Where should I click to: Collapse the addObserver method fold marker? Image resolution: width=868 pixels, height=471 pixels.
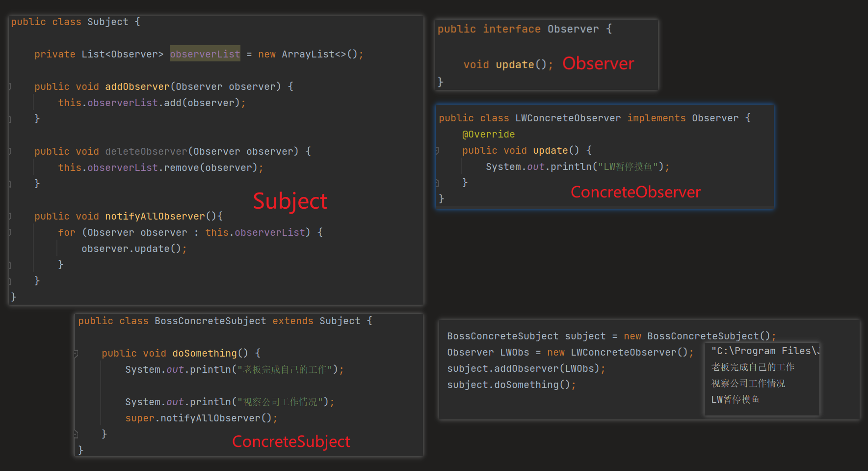(x=9, y=86)
